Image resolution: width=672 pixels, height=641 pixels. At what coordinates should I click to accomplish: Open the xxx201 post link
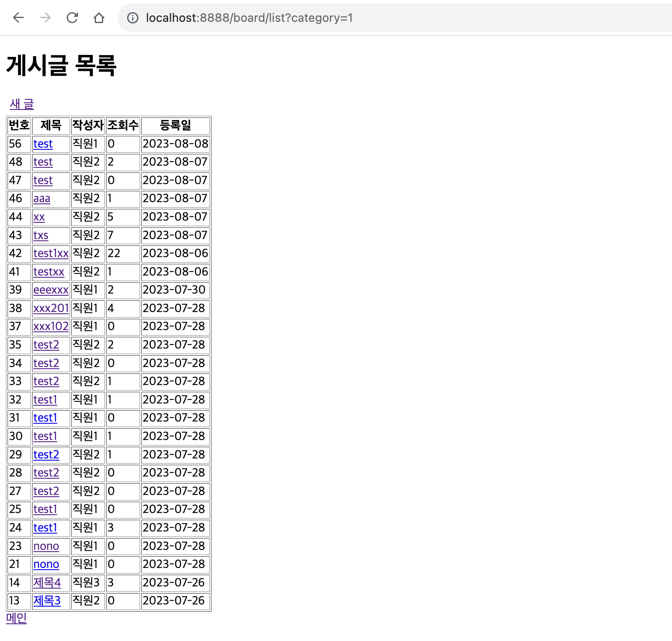click(51, 308)
